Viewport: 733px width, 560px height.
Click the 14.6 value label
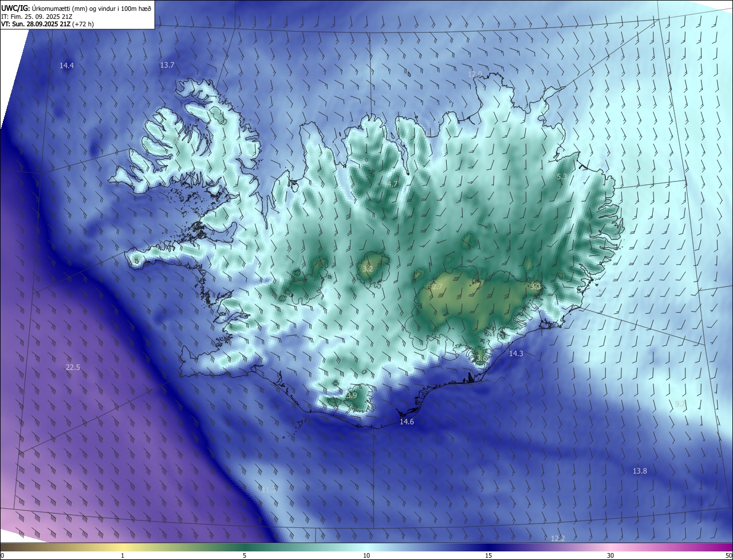[407, 422]
